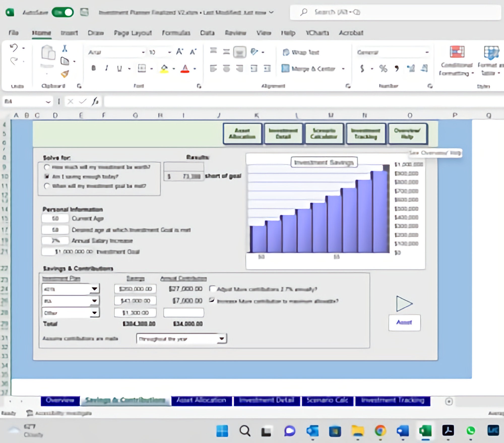
Task: Click the Asset Allocation navigation button
Action: [242, 133]
